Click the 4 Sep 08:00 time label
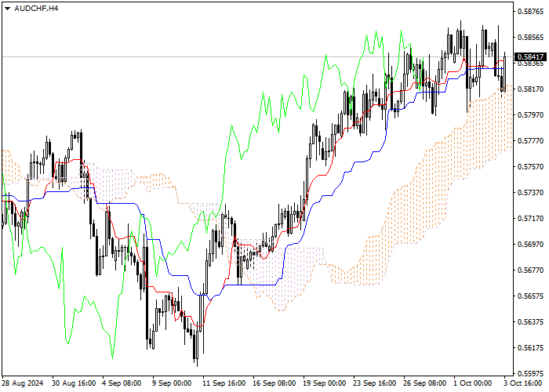The height and width of the screenshot is (392, 549). point(122,383)
